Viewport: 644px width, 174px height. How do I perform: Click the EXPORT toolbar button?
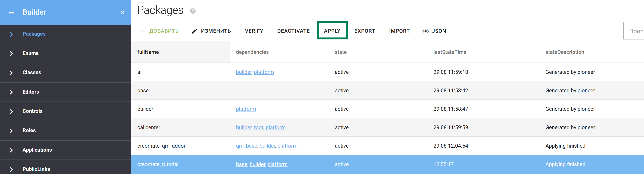(x=364, y=31)
